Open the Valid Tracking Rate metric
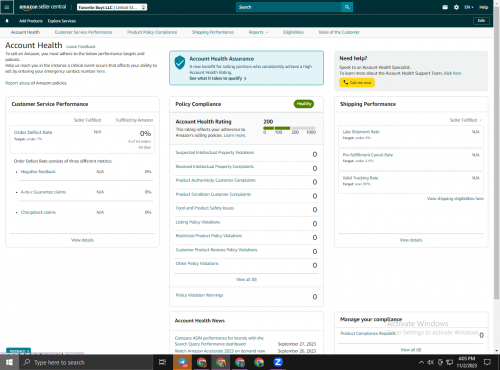500x370 pixels. click(x=360, y=178)
